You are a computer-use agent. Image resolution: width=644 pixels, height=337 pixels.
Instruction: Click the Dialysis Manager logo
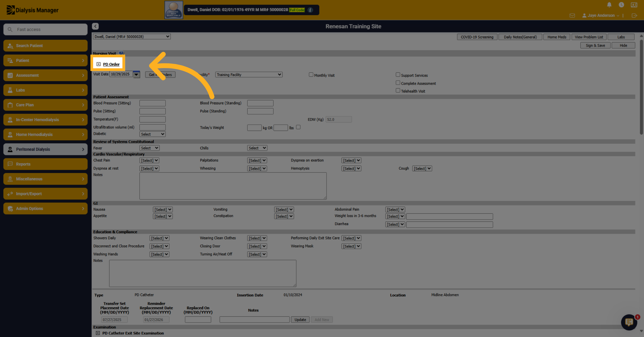tap(32, 10)
